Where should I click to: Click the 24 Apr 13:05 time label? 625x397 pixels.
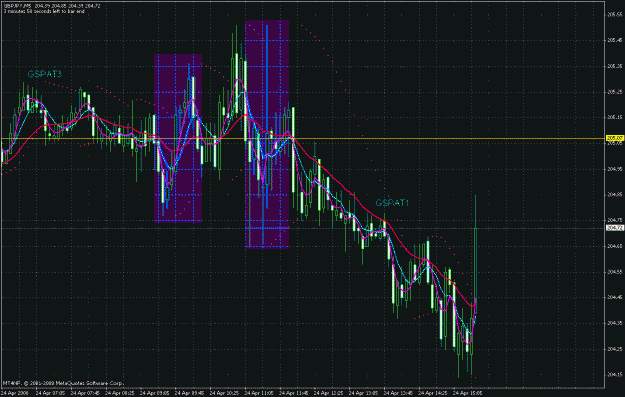(363, 393)
